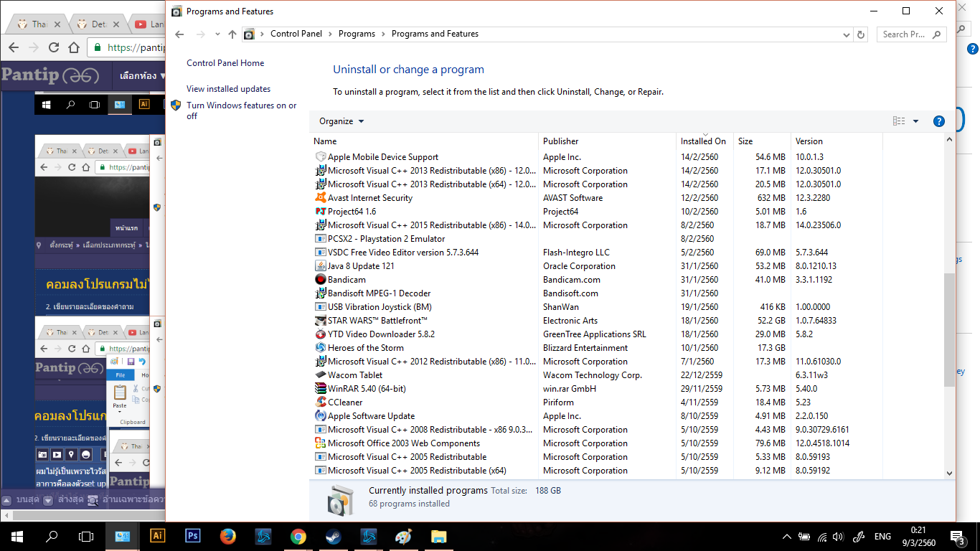The height and width of the screenshot is (551, 980).
Task: Click the Control Panel breadcrumb segment
Action: click(296, 34)
